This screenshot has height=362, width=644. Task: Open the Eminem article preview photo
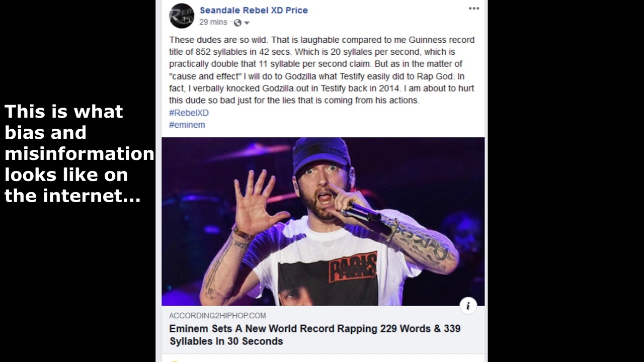(x=323, y=221)
